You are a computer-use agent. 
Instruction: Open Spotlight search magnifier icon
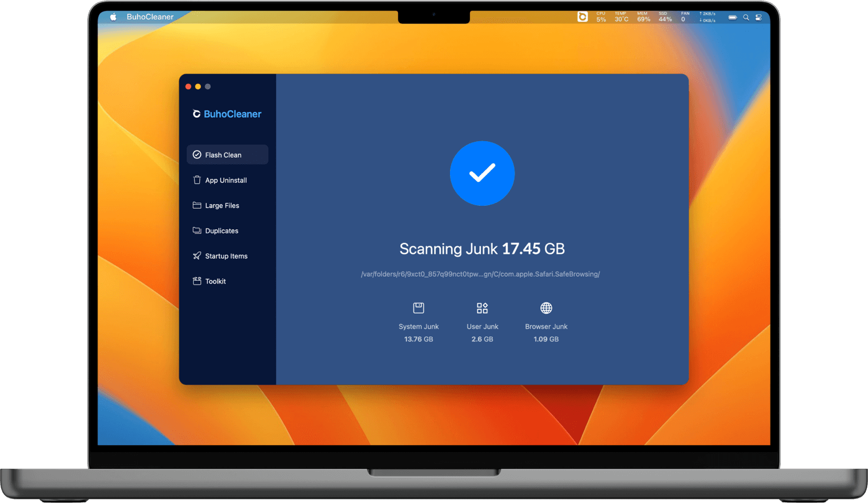click(x=746, y=17)
